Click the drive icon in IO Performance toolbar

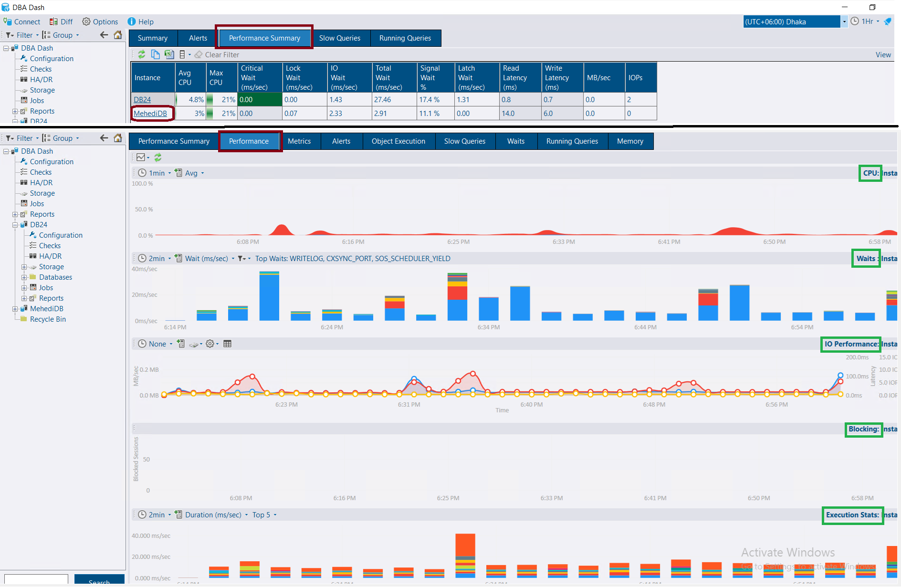coord(194,344)
